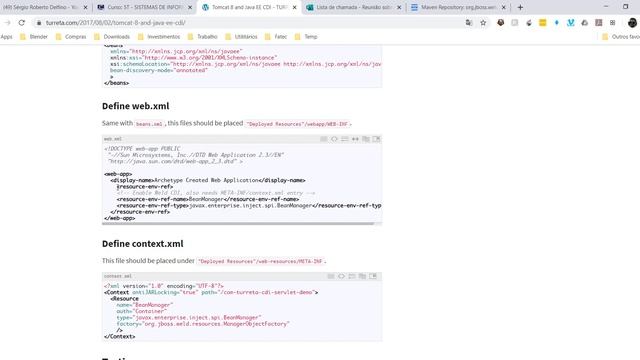This screenshot has width=640, height=360.
Task: Open the brown hexagon extension icon
Action: [500, 23]
